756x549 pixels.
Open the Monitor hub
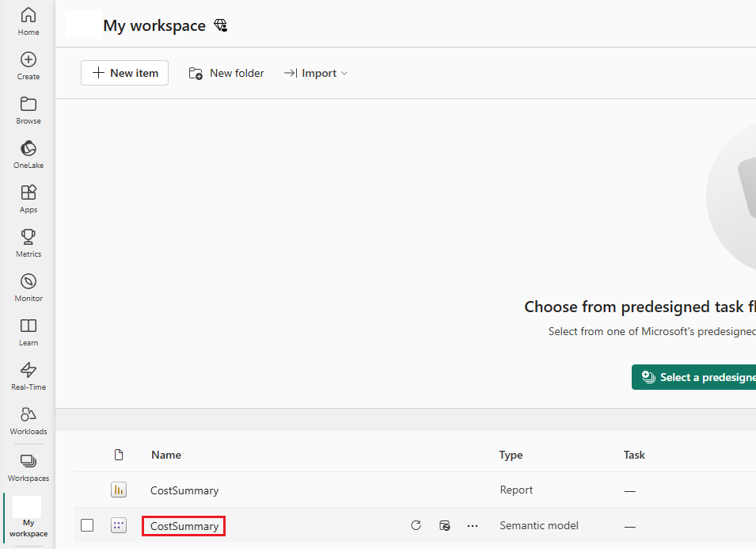point(28,288)
